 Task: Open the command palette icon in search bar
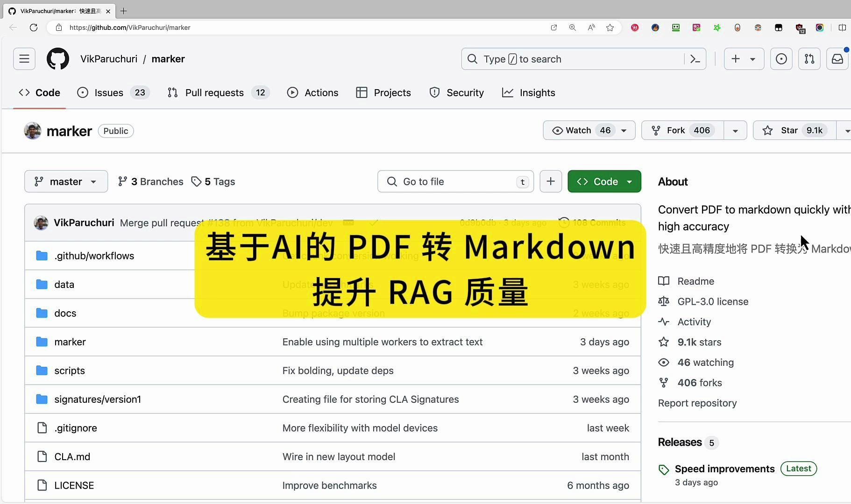695,59
